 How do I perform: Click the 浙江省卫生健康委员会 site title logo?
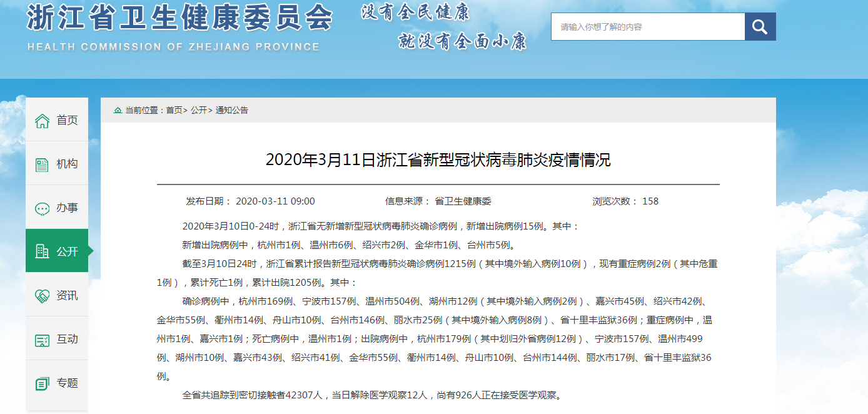[x=179, y=19]
